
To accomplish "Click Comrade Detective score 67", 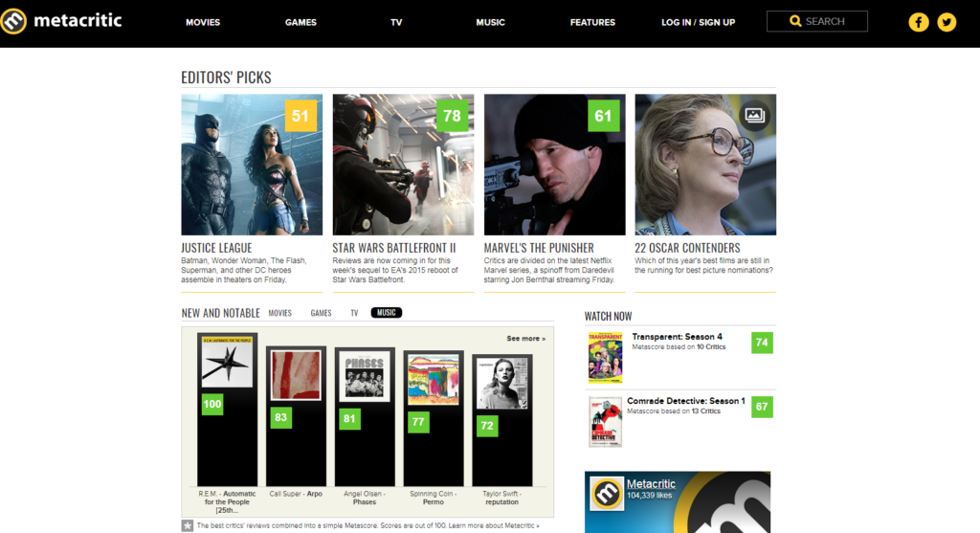I will pos(762,407).
